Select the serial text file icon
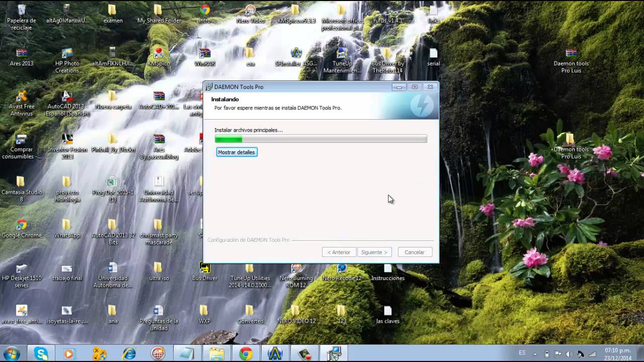This screenshot has width=644, height=362. 433,57
